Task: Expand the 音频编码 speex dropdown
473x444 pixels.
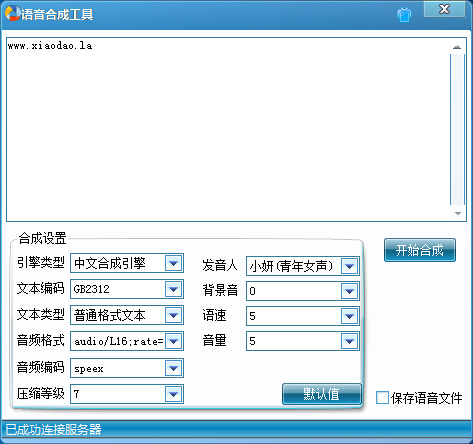Action: pyautogui.click(x=173, y=368)
